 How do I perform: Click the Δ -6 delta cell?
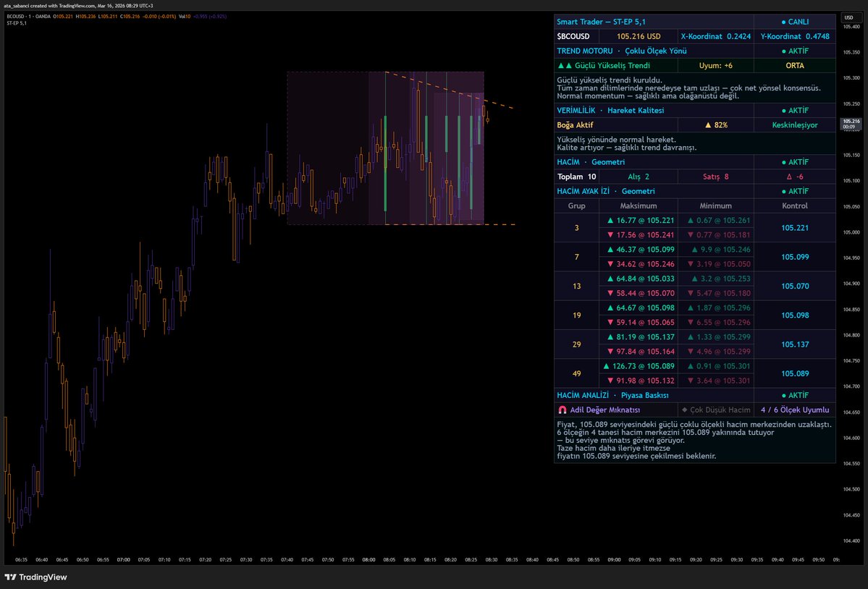[794, 177]
